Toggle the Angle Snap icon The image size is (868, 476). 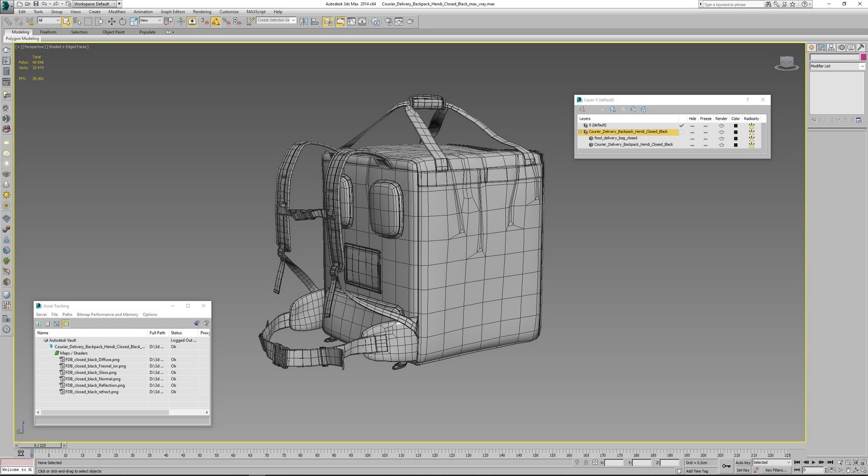pos(216,21)
